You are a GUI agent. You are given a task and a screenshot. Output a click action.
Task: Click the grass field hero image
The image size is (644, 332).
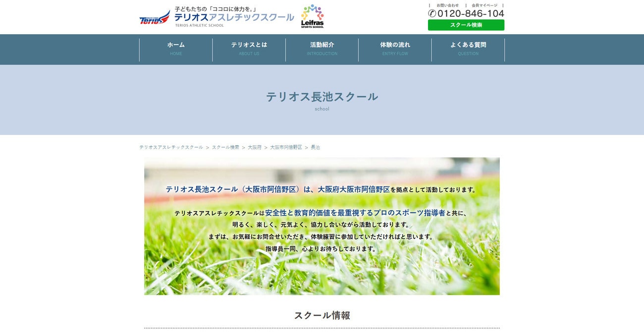click(322, 273)
